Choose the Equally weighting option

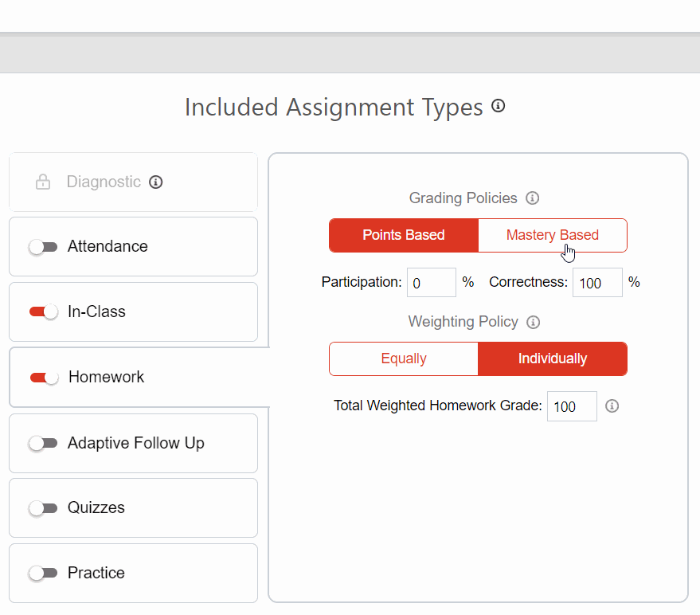(404, 358)
